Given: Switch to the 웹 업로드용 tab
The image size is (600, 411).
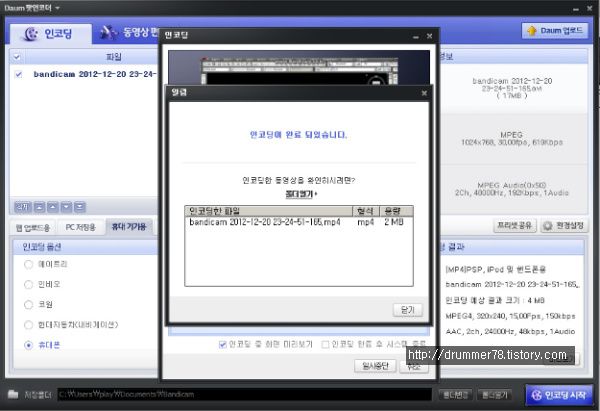Looking at the screenshot, I should [x=33, y=228].
